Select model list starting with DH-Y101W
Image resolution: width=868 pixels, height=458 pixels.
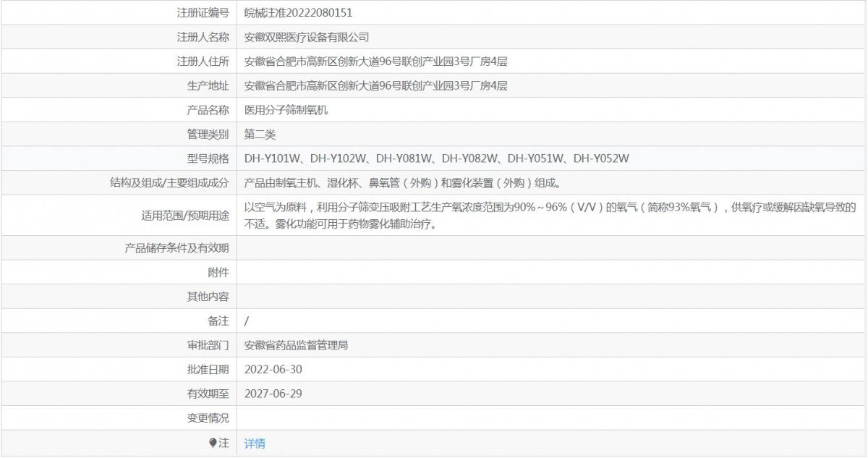pyautogui.click(x=437, y=158)
